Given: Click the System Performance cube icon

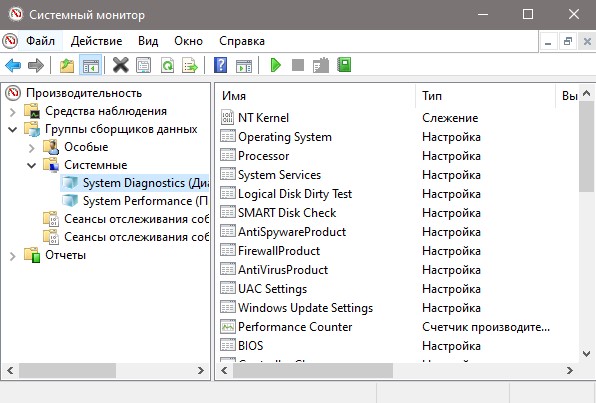Looking at the screenshot, I should click(70, 200).
